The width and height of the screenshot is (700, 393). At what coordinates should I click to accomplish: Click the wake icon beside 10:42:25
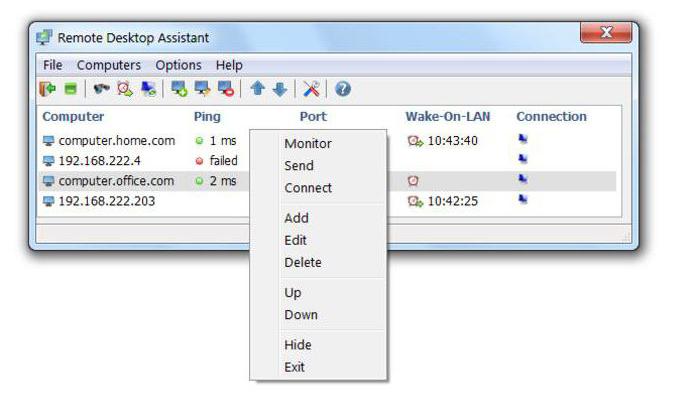[415, 201]
